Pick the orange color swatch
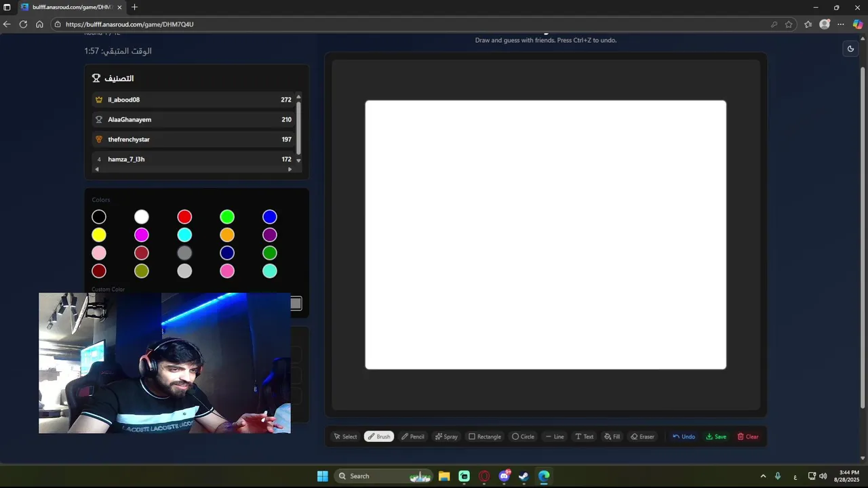The width and height of the screenshot is (868, 488). [x=227, y=235]
